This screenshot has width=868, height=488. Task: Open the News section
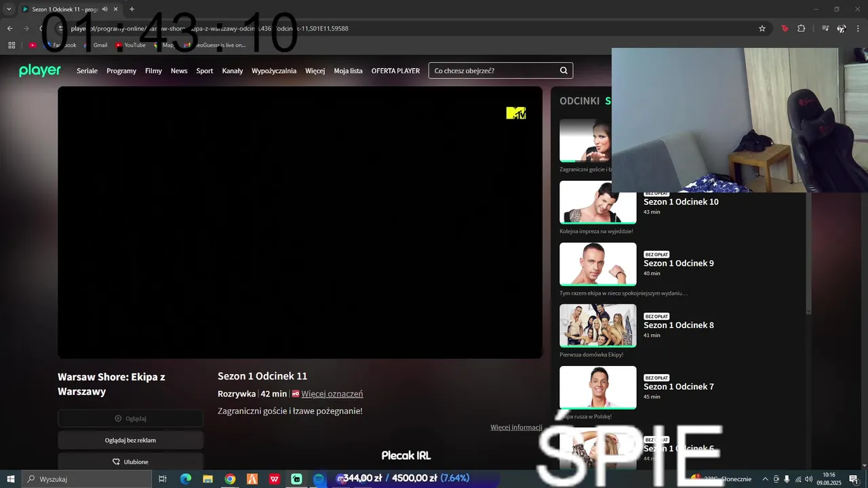pos(179,70)
